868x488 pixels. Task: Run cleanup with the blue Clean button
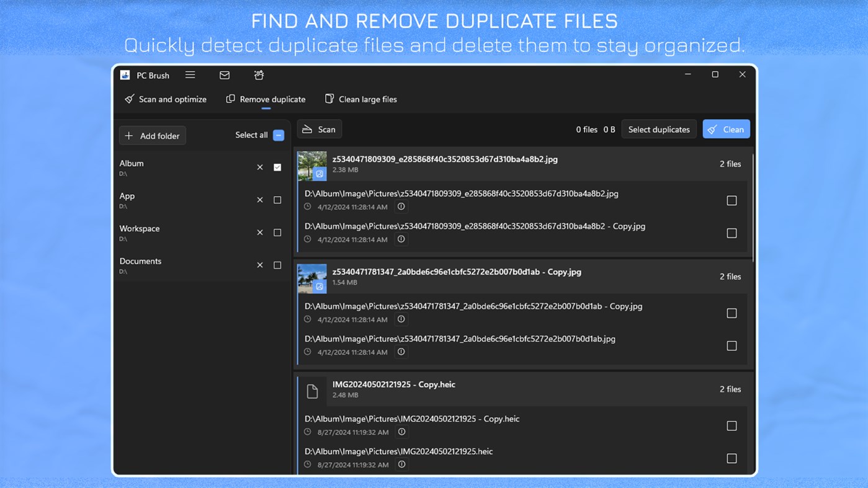point(726,129)
